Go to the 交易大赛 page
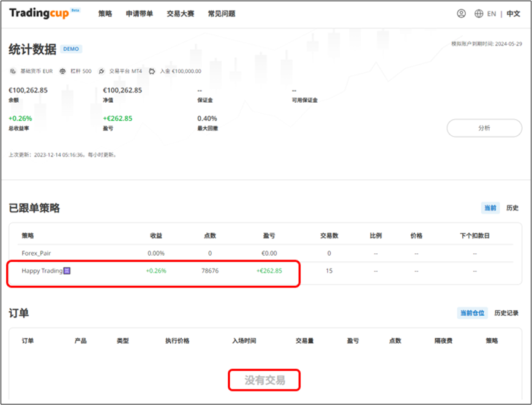 point(180,13)
